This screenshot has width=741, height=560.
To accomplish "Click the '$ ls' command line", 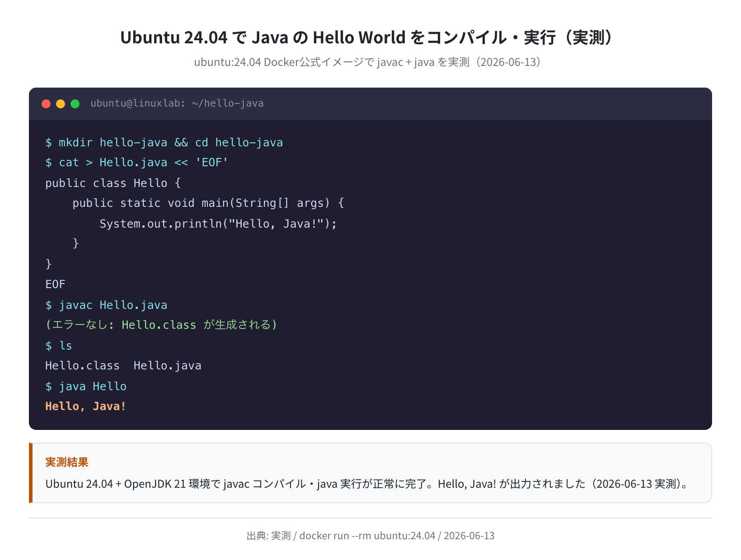I will 59,346.
